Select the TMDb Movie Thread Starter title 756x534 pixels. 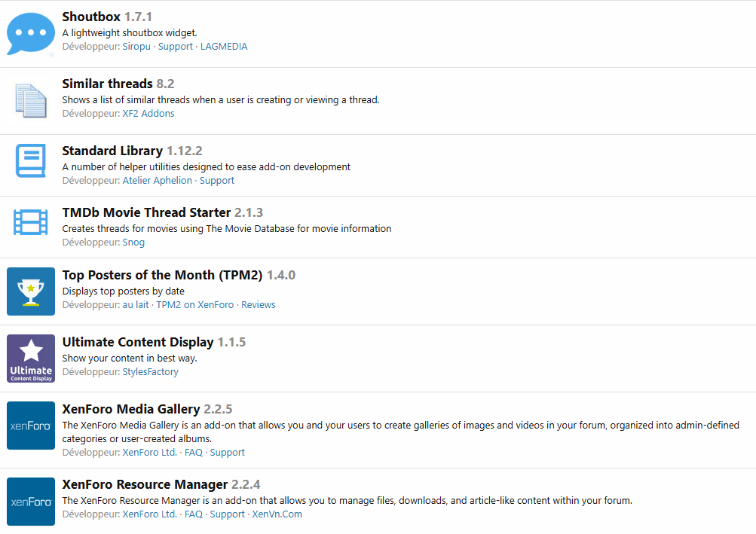(146, 212)
